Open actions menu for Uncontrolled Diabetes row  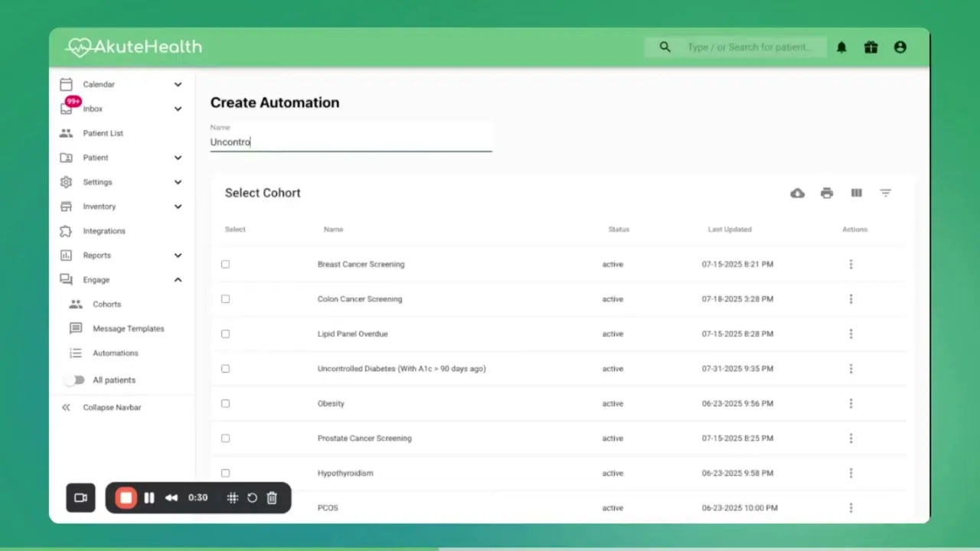coord(851,369)
